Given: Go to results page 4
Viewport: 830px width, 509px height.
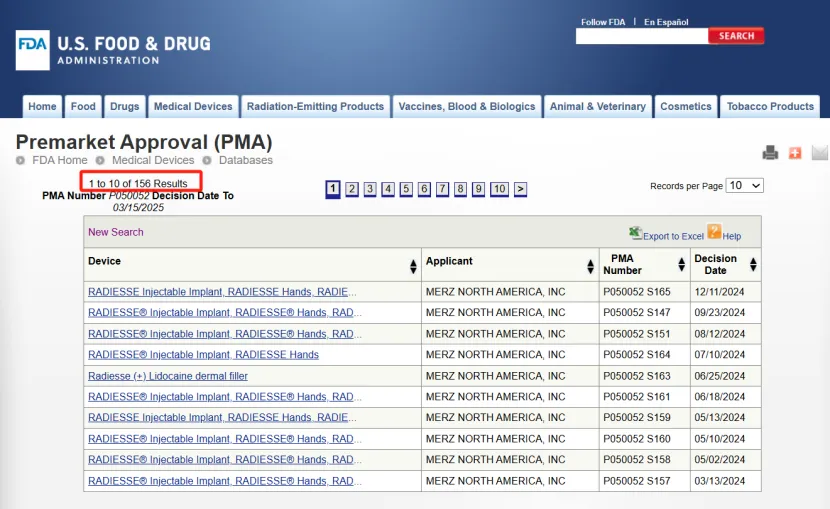Looking at the screenshot, I should coord(388,189).
